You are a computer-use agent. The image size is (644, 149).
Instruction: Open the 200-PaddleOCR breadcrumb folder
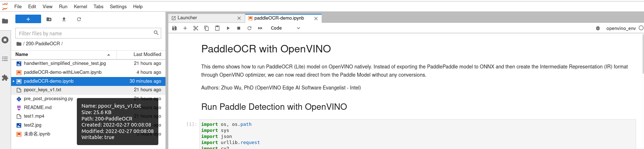pyautogui.click(x=43, y=43)
